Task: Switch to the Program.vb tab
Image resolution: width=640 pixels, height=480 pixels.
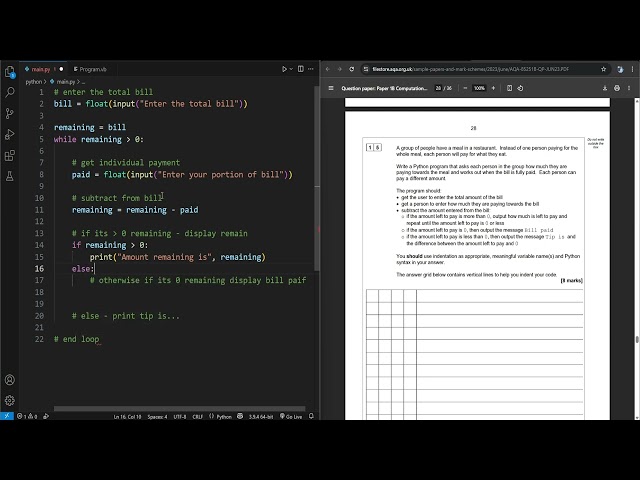Action: coord(90,69)
